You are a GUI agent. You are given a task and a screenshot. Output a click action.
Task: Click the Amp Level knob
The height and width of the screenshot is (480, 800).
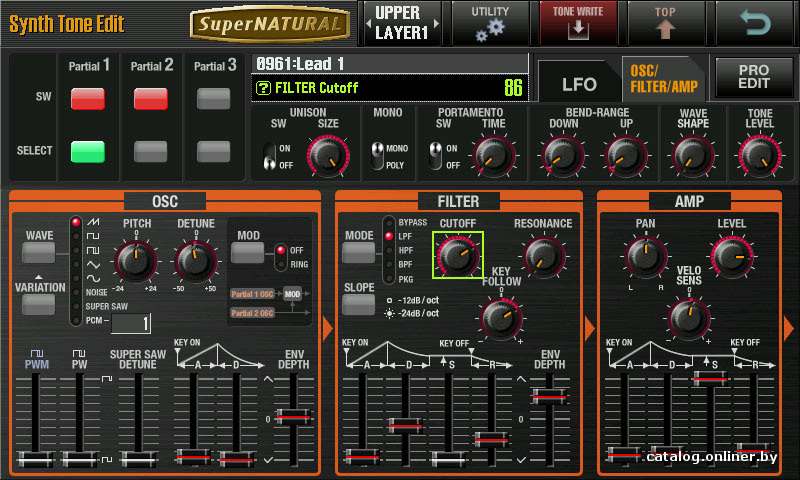pos(731,257)
